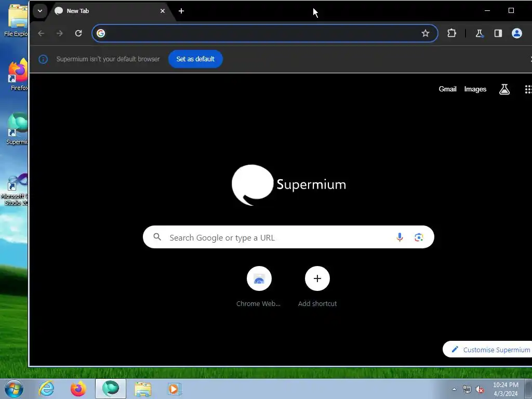The height and width of the screenshot is (399, 532).
Task: Click Customise Supermium button
Action: click(487, 350)
